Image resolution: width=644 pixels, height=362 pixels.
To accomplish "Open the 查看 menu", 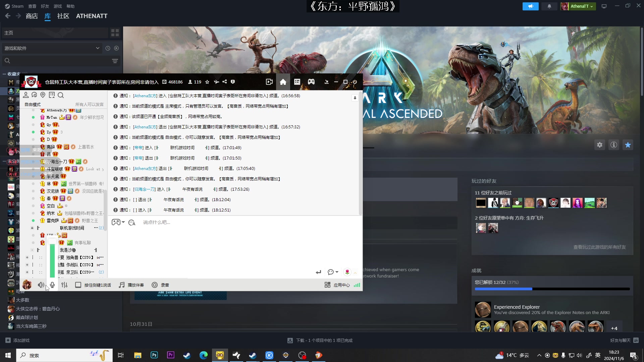I will point(32,6).
